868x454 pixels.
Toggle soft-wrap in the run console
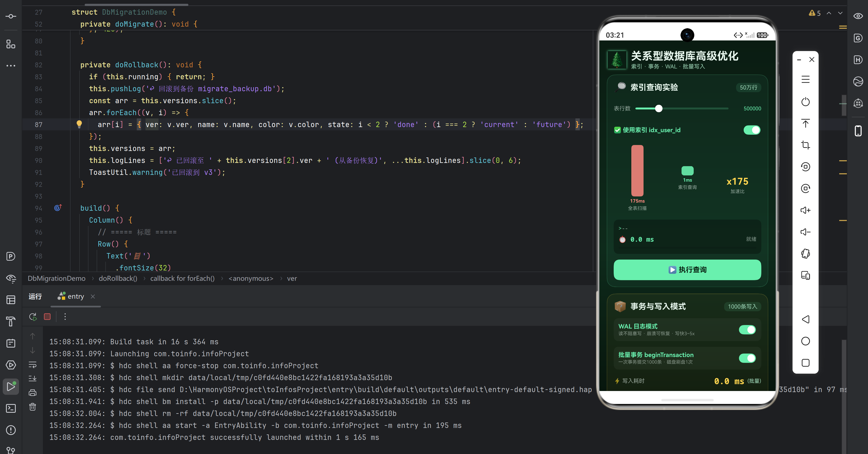pos(32,364)
